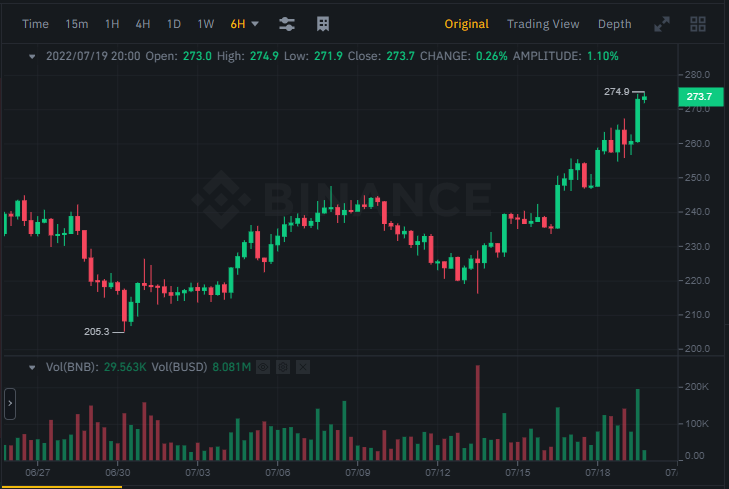Switch to the Time line view
Viewport: 729px width, 489px height.
tap(35, 24)
